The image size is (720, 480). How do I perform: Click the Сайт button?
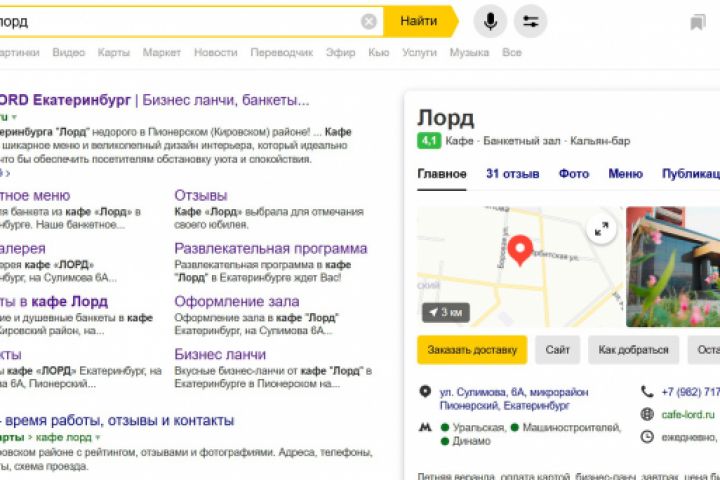click(557, 350)
